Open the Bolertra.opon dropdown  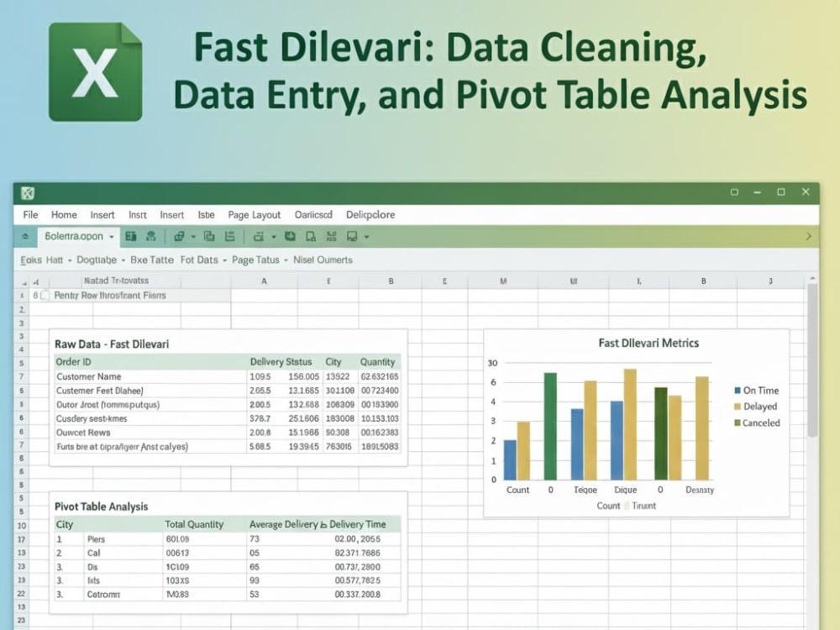point(112,237)
